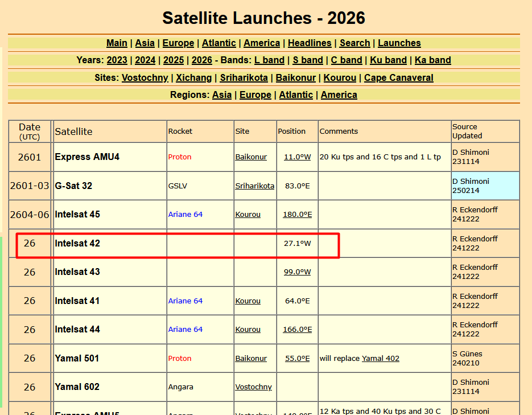Open Kourou link in Intelsat 41 row
Image resolution: width=532 pixels, height=415 pixels.
248,301
